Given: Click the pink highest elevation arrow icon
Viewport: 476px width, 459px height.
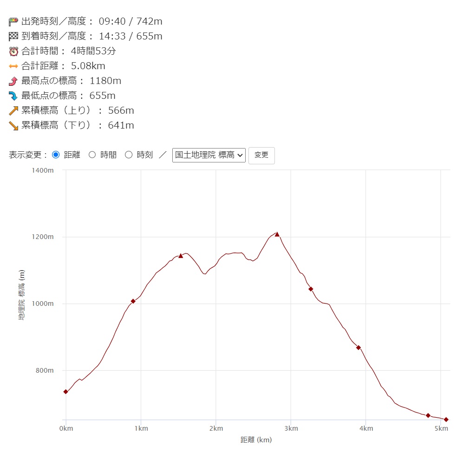Looking at the screenshot, I should [13, 81].
